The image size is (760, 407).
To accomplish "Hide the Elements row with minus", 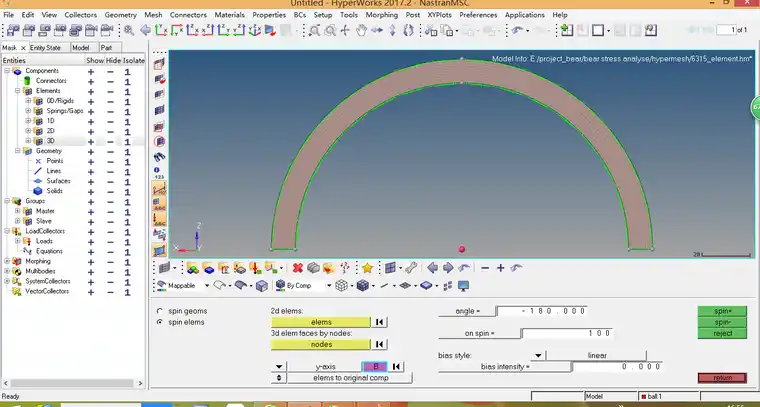I will click(x=111, y=92).
